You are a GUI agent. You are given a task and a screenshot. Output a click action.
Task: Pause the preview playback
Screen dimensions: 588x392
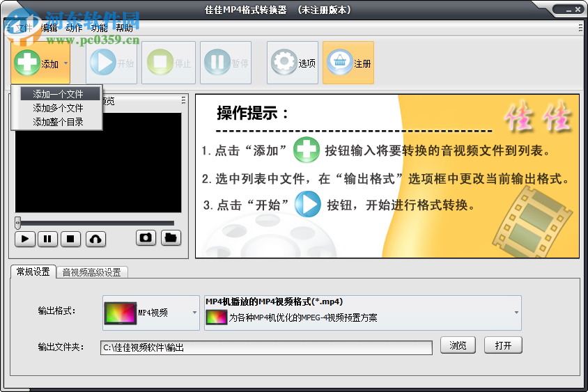47,239
